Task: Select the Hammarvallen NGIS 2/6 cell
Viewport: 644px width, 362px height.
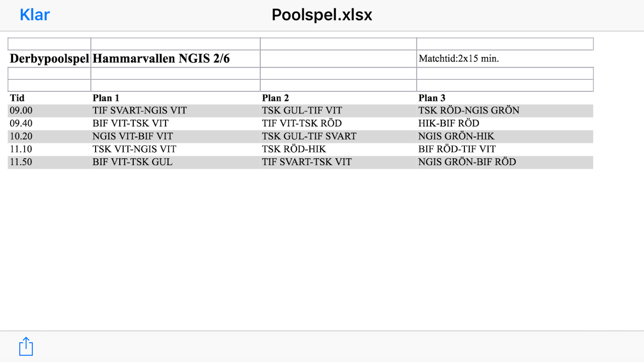Action: click(176, 58)
